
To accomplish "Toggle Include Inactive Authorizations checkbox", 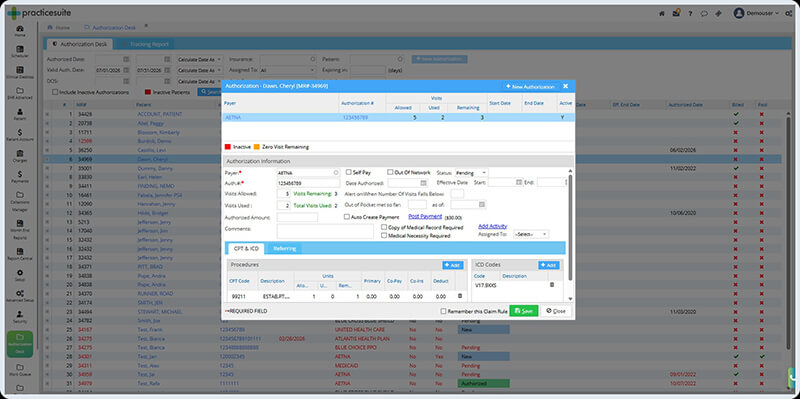I will tap(55, 92).
